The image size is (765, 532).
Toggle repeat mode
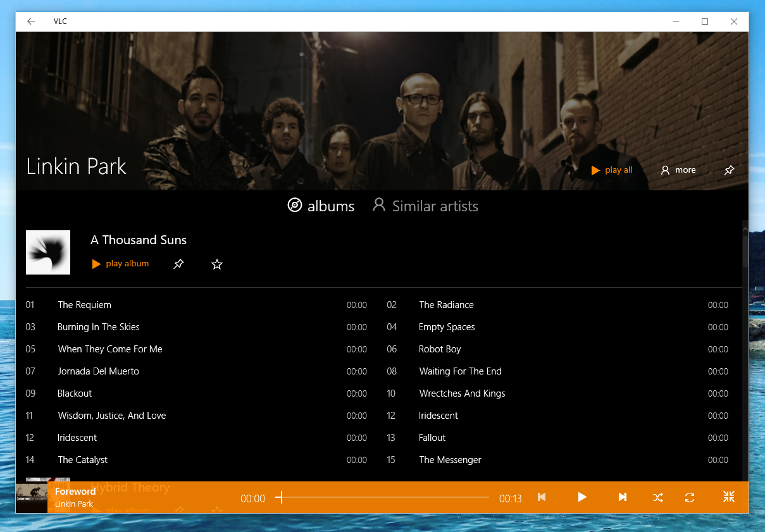click(690, 497)
